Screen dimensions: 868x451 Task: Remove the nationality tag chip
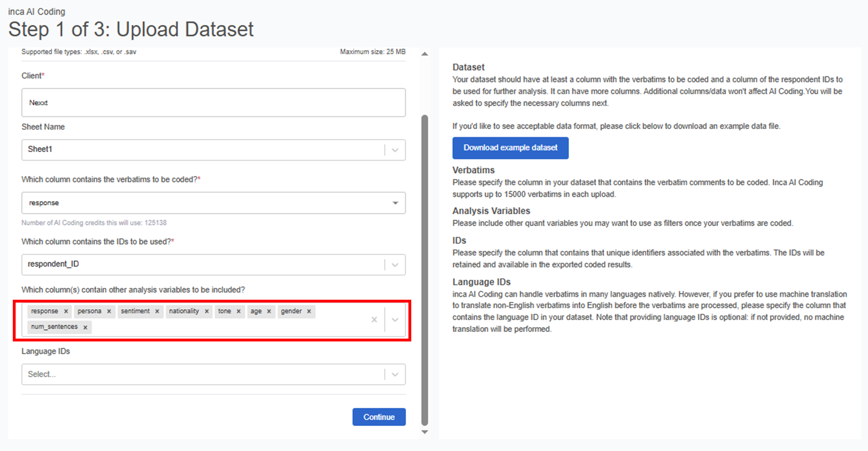207,312
